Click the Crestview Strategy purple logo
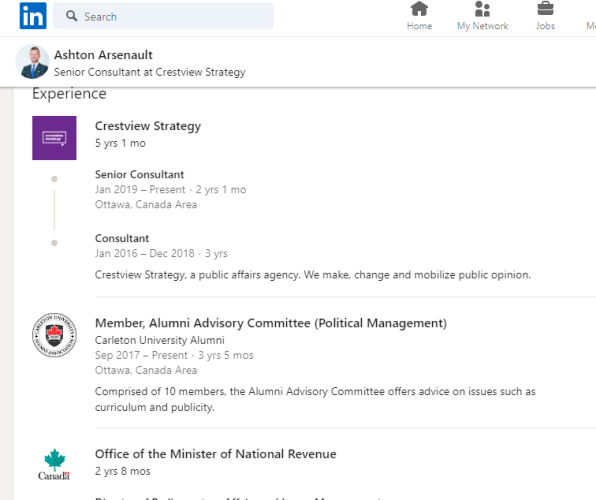596x500 pixels. coord(54,138)
